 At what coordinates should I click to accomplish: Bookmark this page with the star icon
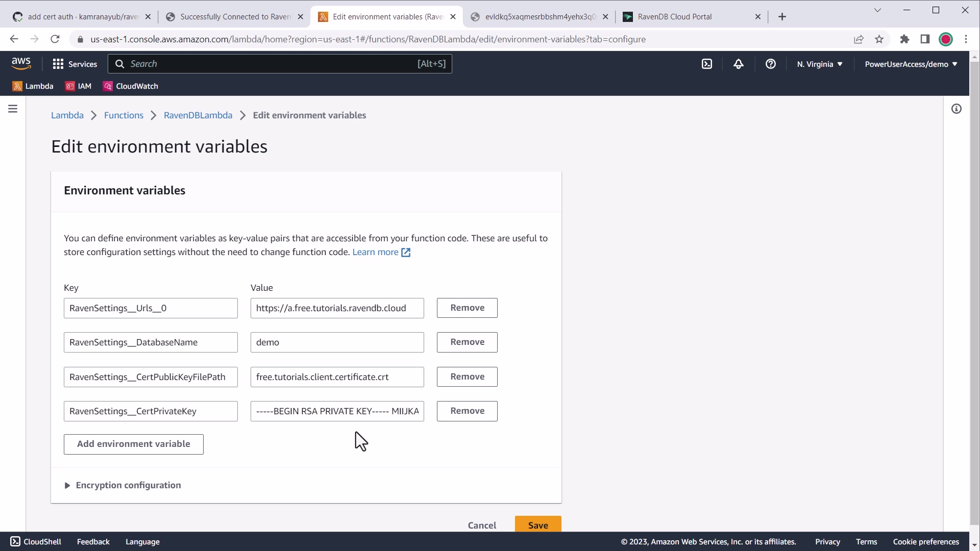tap(879, 39)
